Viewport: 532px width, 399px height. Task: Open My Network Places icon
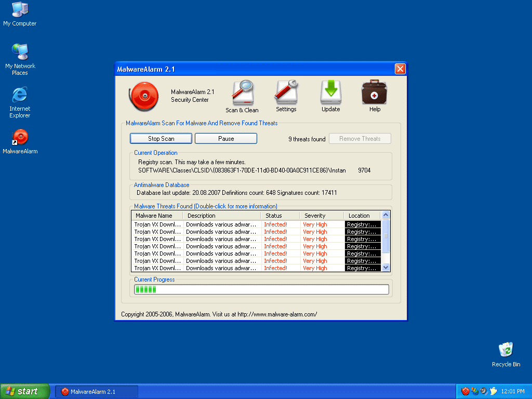(x=20, y=52)
